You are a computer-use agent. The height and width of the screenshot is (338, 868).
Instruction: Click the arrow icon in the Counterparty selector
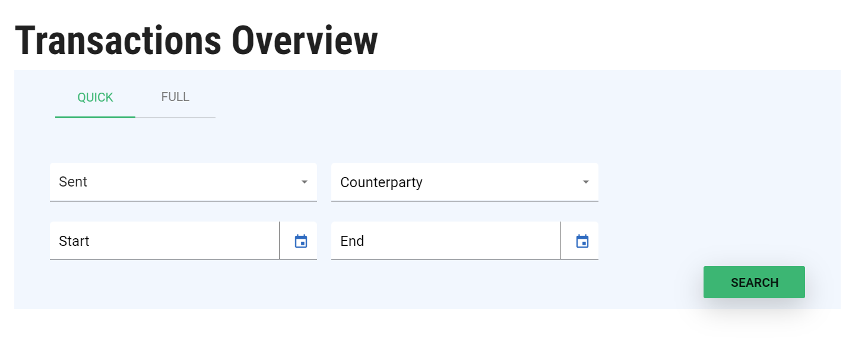click(x=586, y=182)
